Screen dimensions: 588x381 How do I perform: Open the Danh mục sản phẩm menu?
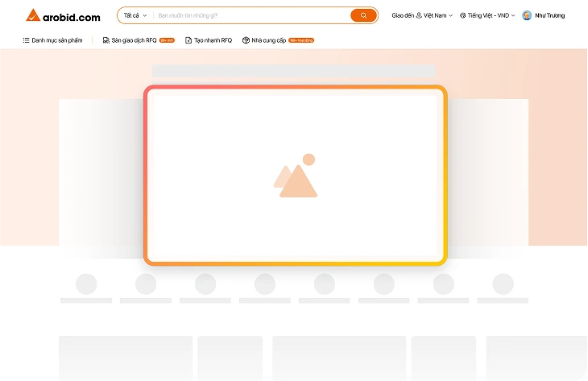56,40
